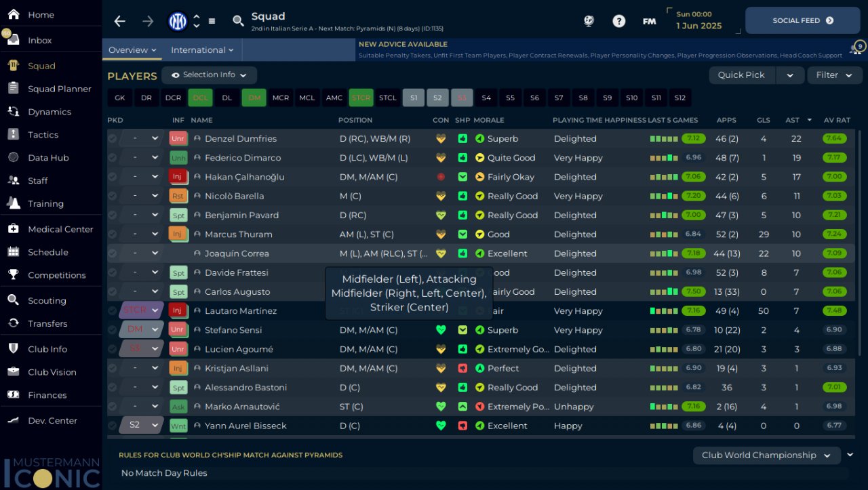Select the S4 substitute slot
This screenshot has height=490, width=868.
tap(486, 98)
